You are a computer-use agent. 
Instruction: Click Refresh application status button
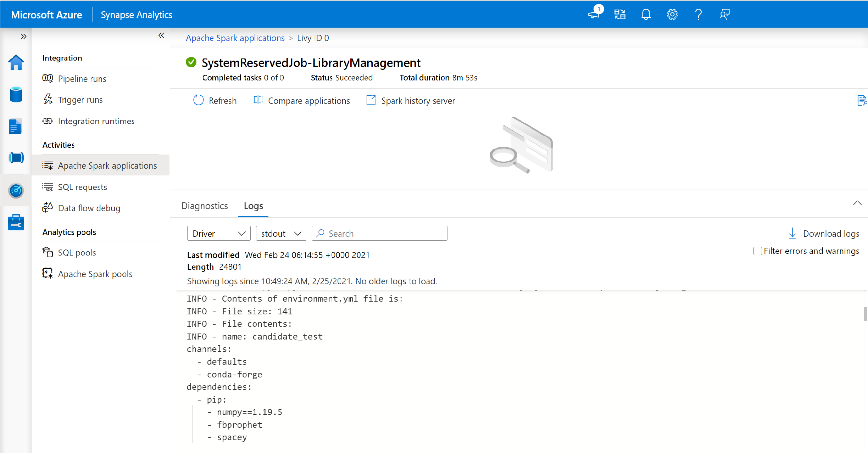(x=215, y=100)
